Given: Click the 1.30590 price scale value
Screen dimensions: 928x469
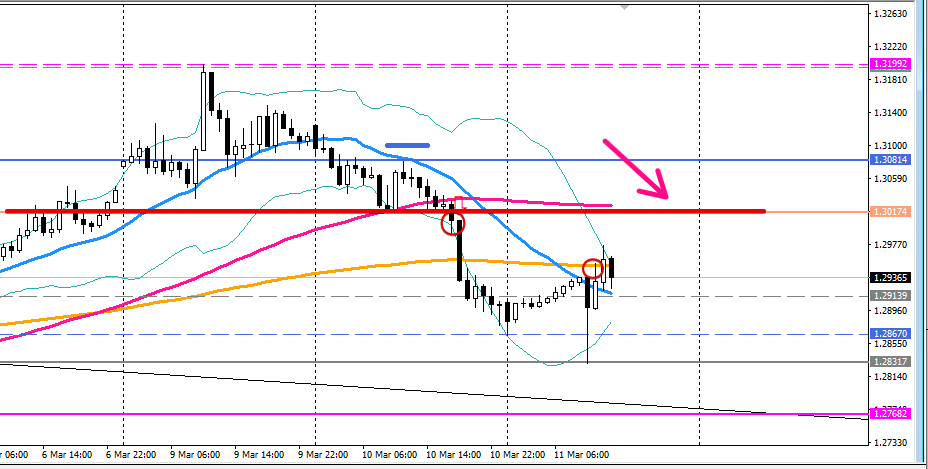Looking at the screenshot, I should [891, 179].
